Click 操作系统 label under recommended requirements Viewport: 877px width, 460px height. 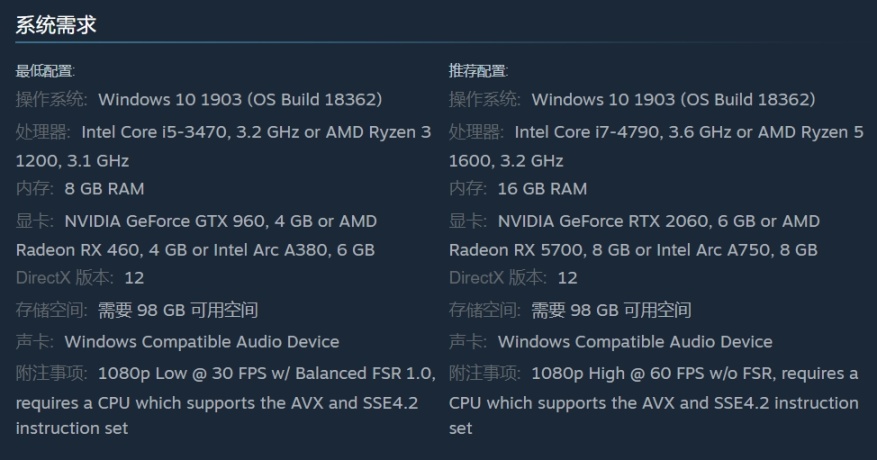point(485,100)
